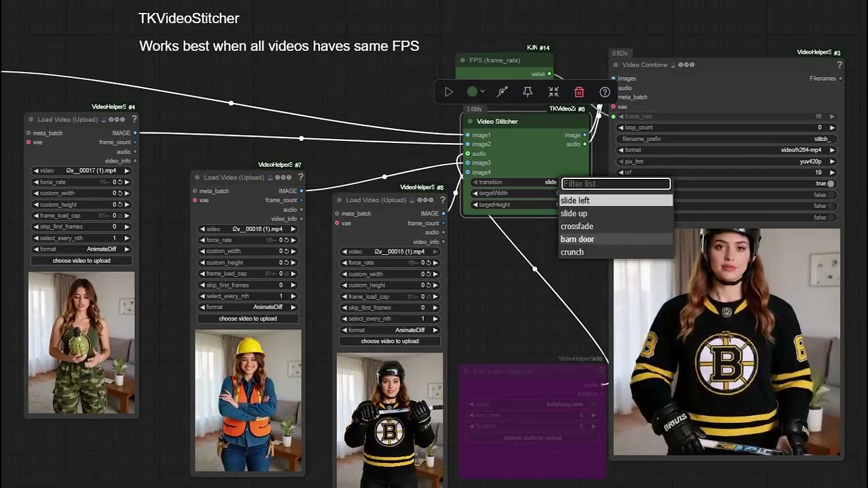868x488 pixels.
Task: Toggle first 'false' switch below true in Video Combine
Action: click(831, 195)
